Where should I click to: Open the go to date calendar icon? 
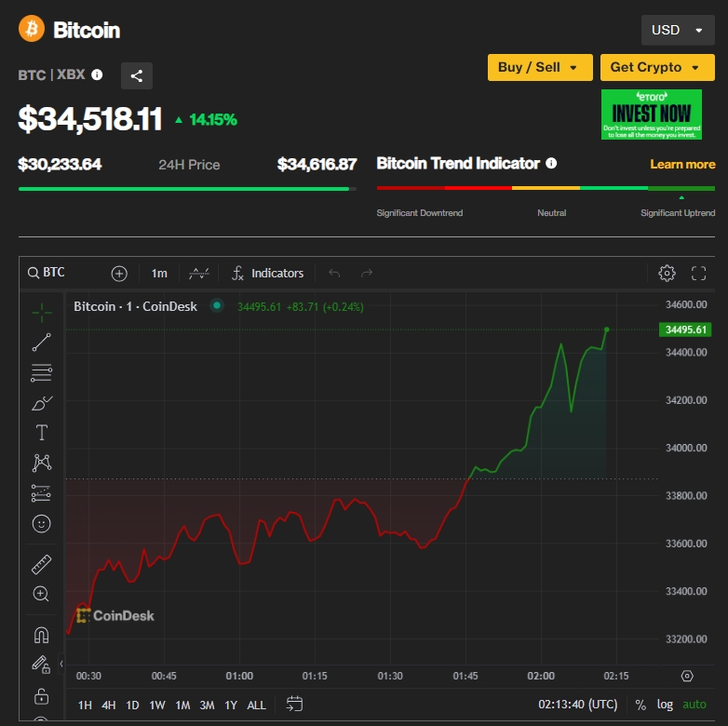[294, 704]
